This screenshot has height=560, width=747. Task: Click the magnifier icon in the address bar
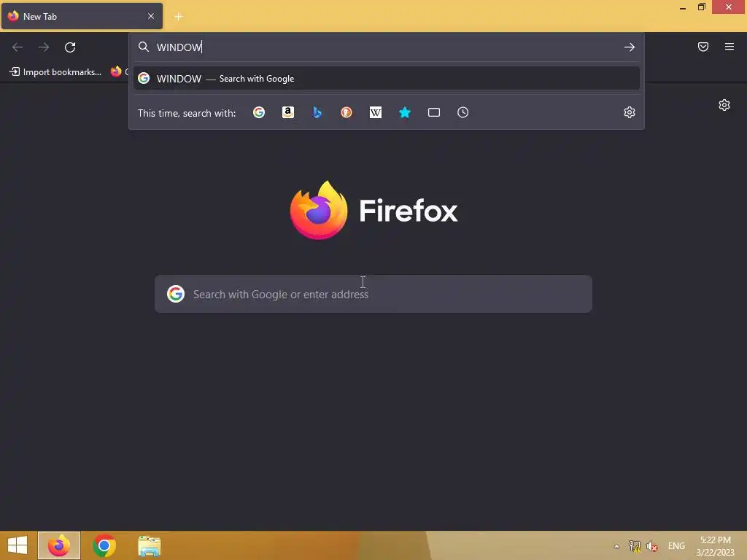tap(144, 47)
